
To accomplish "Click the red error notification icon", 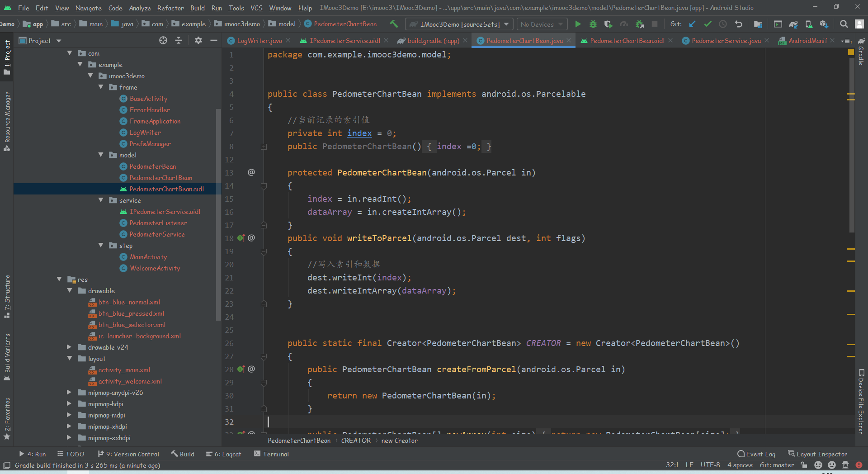I will pyautogui.click(x=859, y=465).
